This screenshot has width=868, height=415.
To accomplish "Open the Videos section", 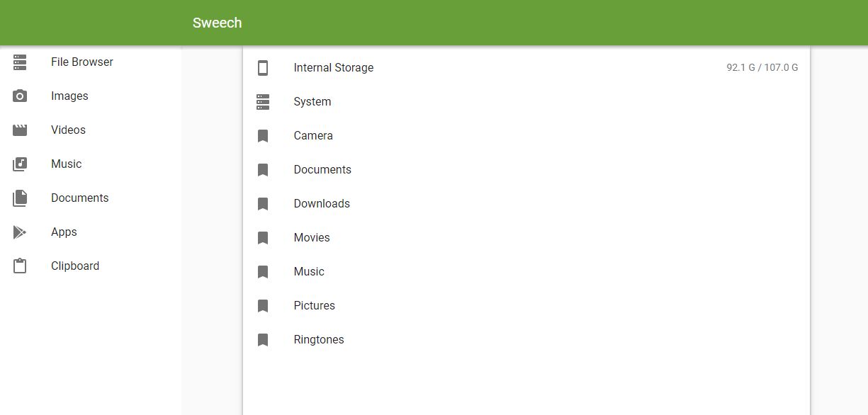I will click(x=91, y=130).
